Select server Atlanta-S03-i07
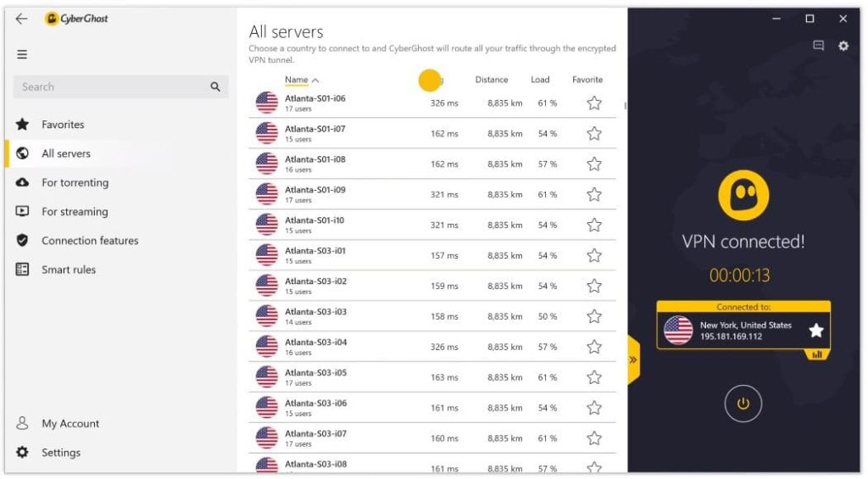This screenshot has height=479, width=868. point(432,438)
